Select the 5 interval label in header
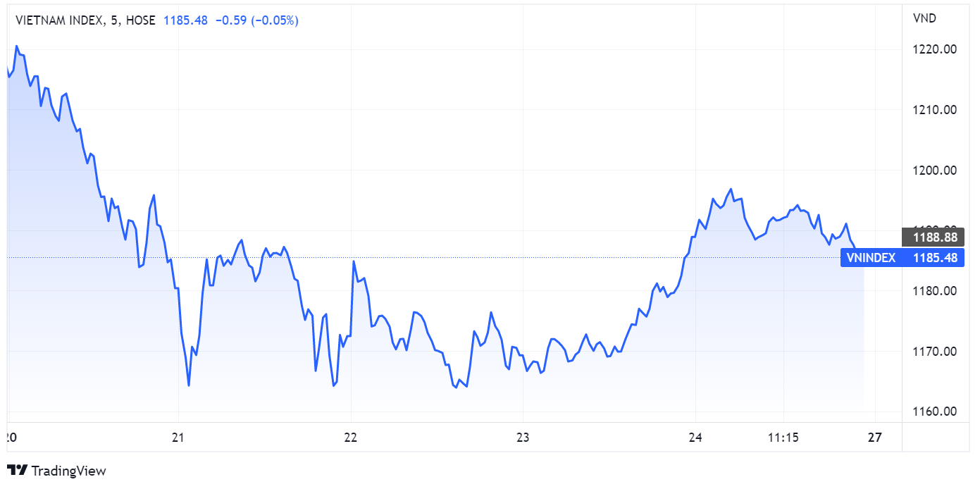Screen dimensions: 980x489 pyautogui.click(x=114, y=20)
